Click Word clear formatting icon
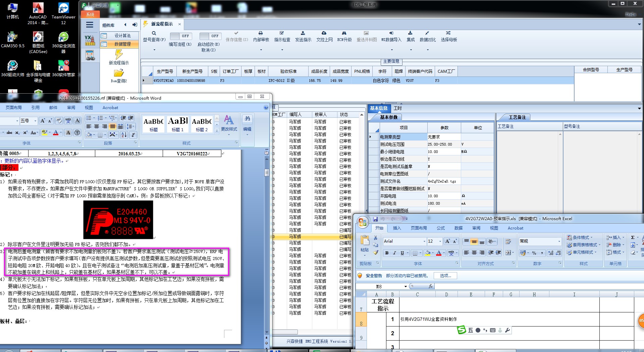Screen dimensions: 644x352 59,121
